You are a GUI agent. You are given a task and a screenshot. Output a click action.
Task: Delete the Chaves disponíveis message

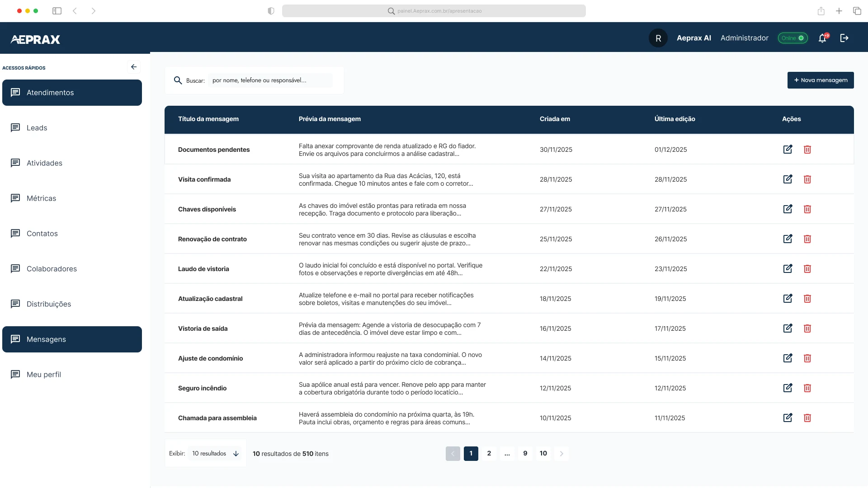click(x=807, y=209)
